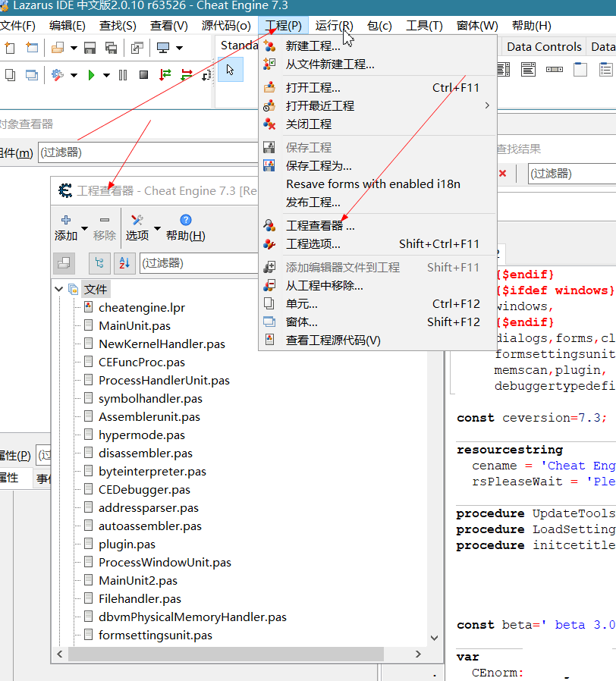
Task: Choose 打开工程... menu entry
Action: point(378,88)
